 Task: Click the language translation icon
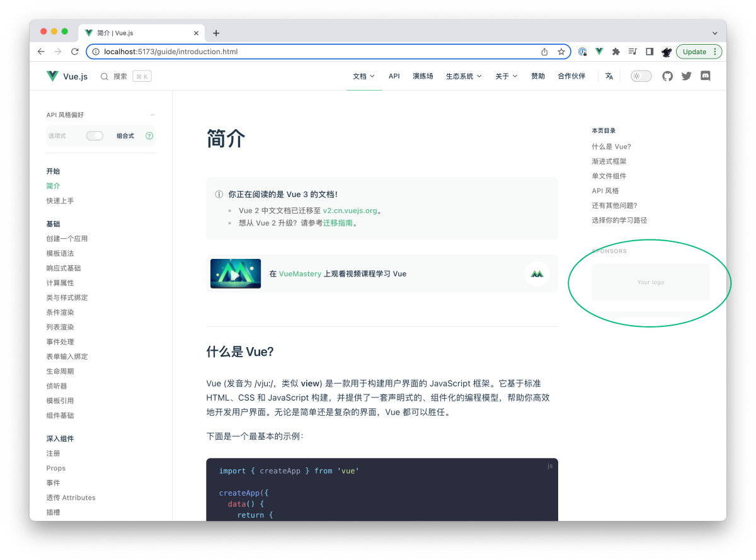[609, 76]
